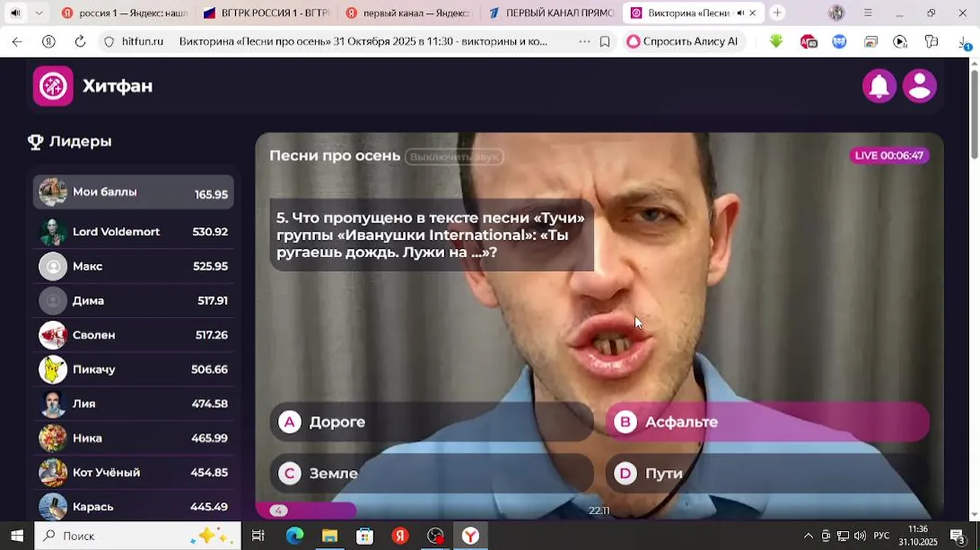The height and width of the screenshot is (550, 980).
Task: Select answer D Пути
Action: 767,474
